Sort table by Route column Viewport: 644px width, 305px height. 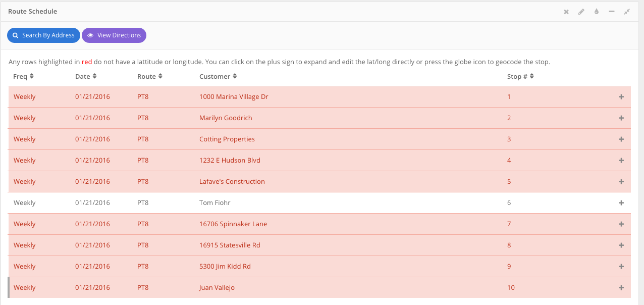click(x=150, y=77)
